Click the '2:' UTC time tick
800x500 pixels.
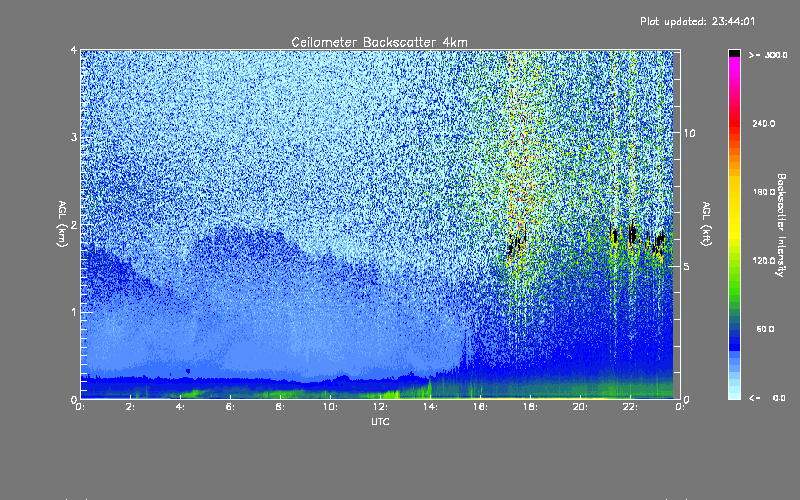(131, 407)
